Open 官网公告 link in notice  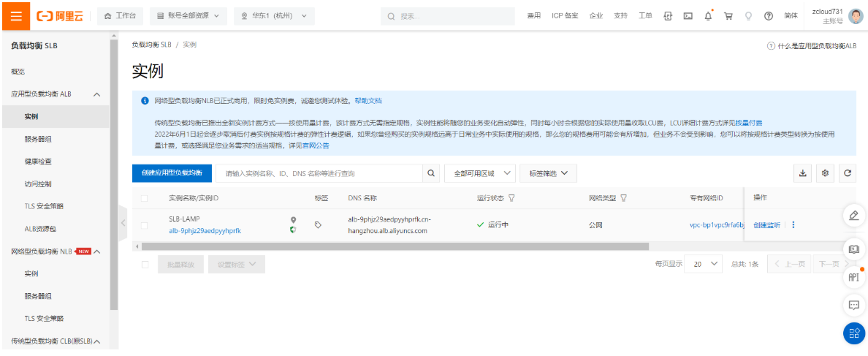tap(316, 145)
